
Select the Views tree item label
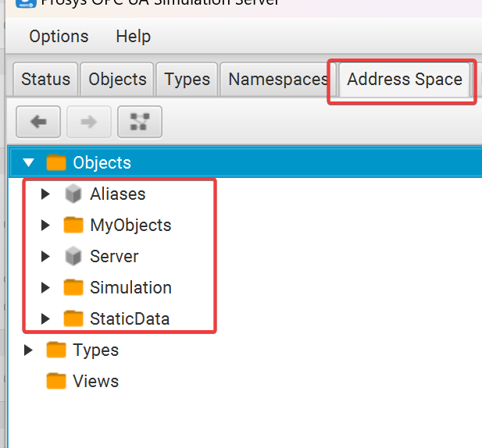[95, 382]
